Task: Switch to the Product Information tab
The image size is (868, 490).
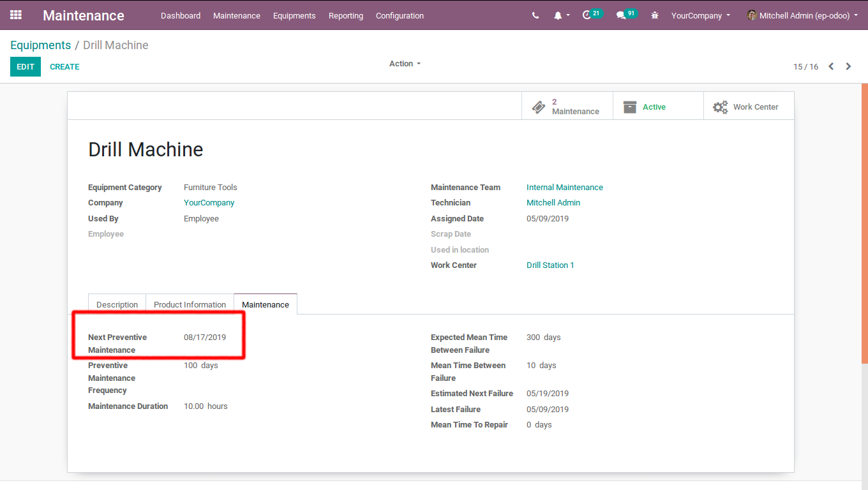Action: tap(190, 304)
